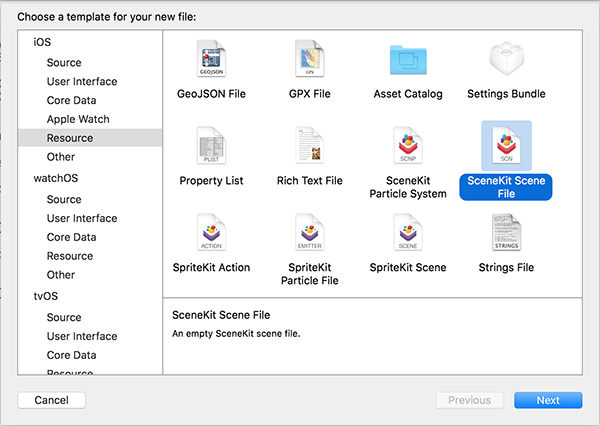Select User Interface under iOS
Screen dimensions: 600x426
pos(82,81)
